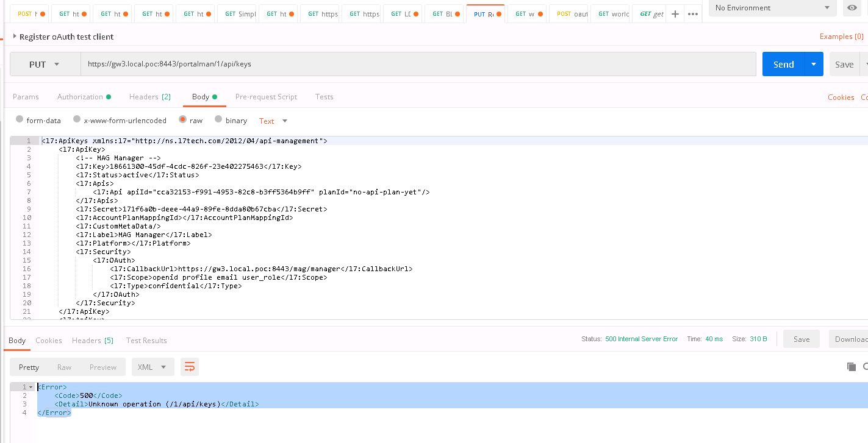Open response Cookies link
The image size is (868, 443).
point(49,340)
